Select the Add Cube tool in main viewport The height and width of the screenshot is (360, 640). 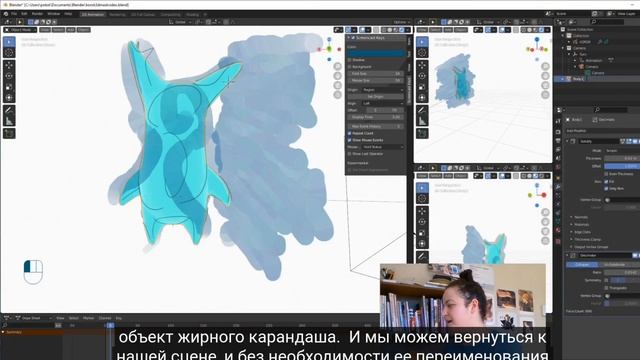coord(9,133)
